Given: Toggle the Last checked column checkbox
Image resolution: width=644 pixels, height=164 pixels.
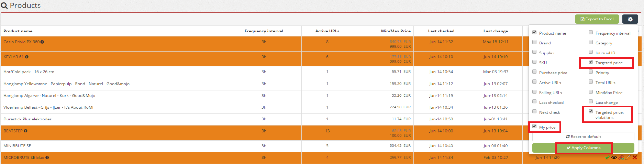Looking at the screenshot, I should tap(534, 101).
